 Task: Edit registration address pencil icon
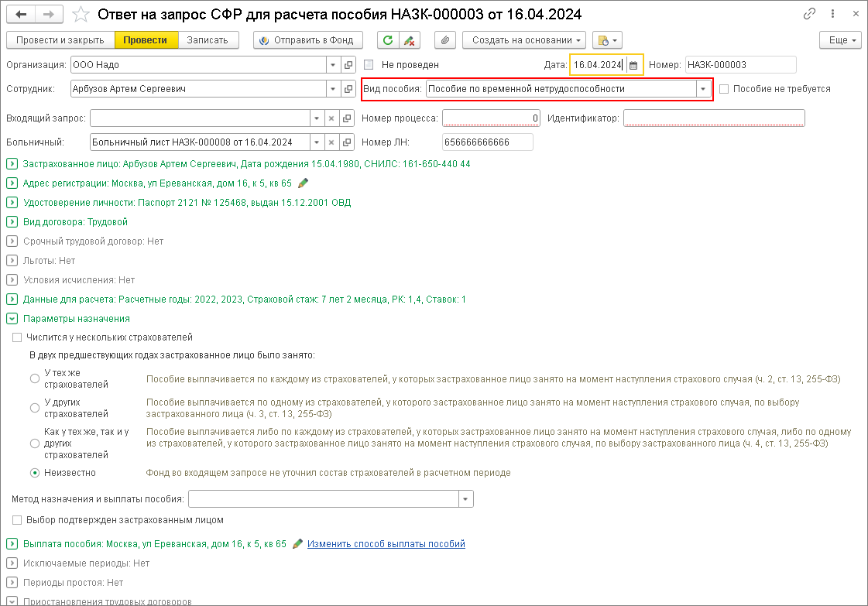303,183
